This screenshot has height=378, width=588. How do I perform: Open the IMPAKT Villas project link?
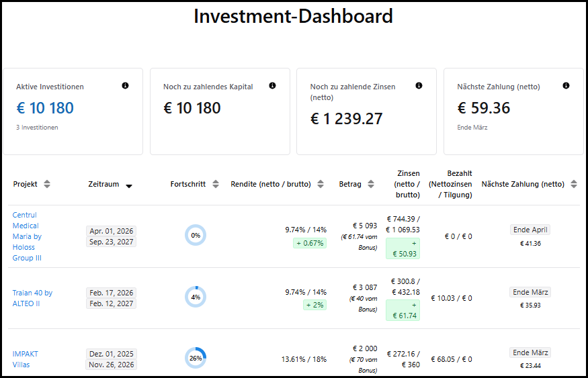[x=26, y=359]
